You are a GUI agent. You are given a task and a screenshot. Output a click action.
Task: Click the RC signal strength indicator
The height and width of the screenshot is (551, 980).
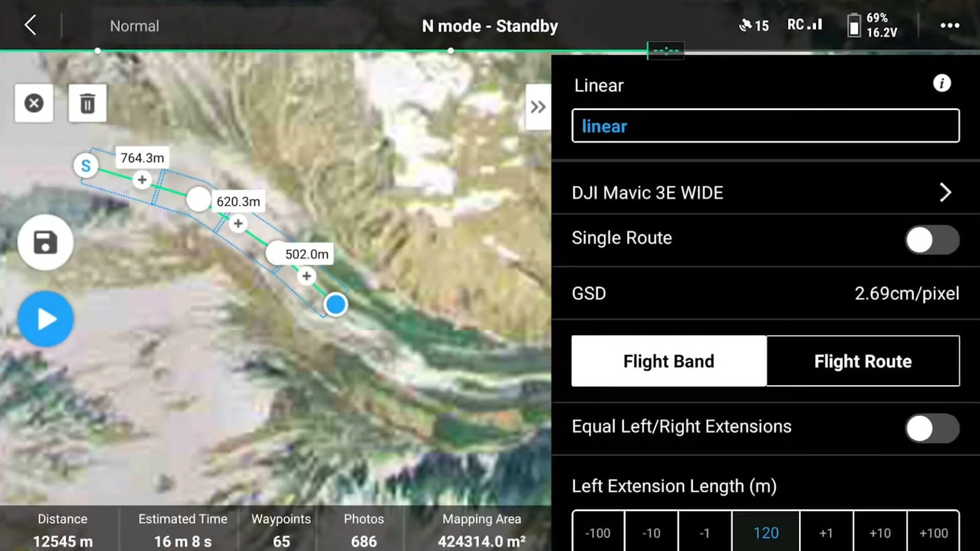pos(805,24)
